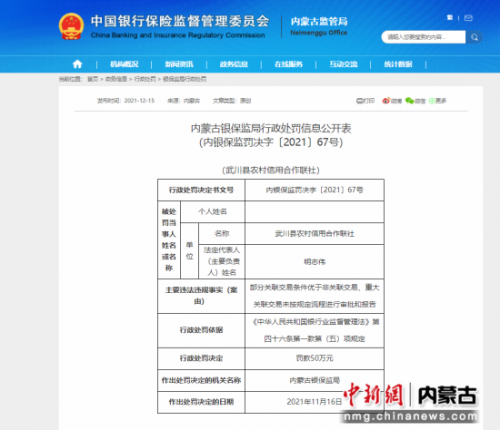Open the 互动交流 menu item
The image size is (500, 430).
(343, 64)
